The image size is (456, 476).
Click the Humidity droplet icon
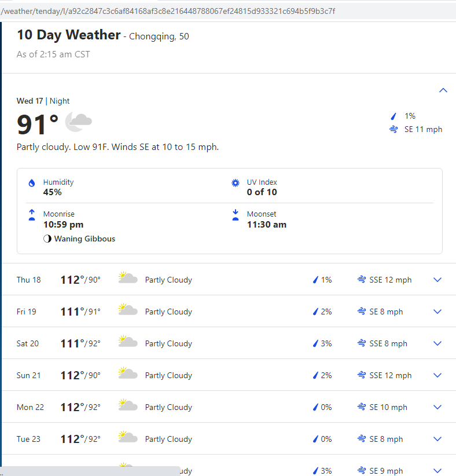pyautogui.click(x=32, y=183)
